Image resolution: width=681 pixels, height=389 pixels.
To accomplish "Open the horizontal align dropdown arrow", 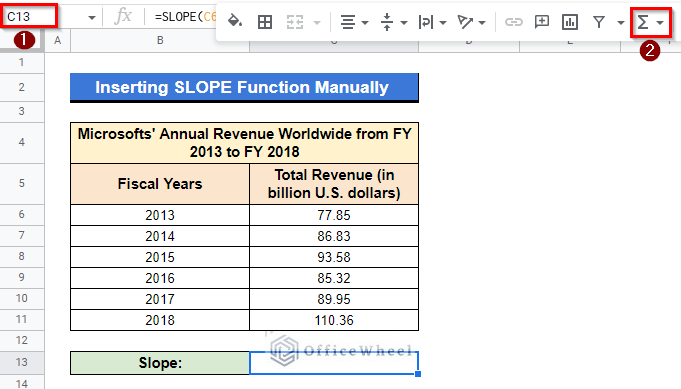I will 365,23.
